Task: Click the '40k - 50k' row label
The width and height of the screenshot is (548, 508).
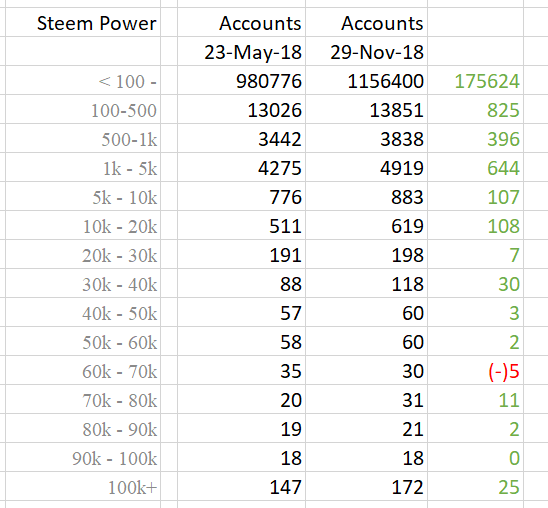Action: (120, 313)
